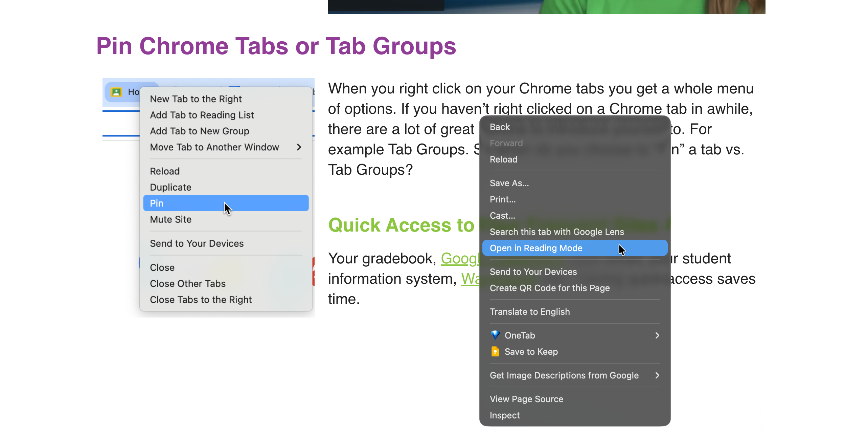Open View Page Source
The image size is (868, 434).
pos(526,399)
